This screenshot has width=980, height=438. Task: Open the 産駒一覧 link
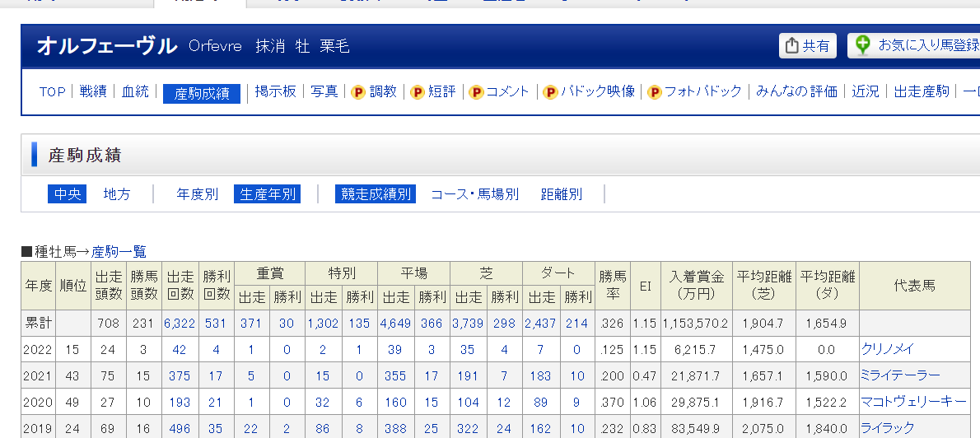coord(119,252)
